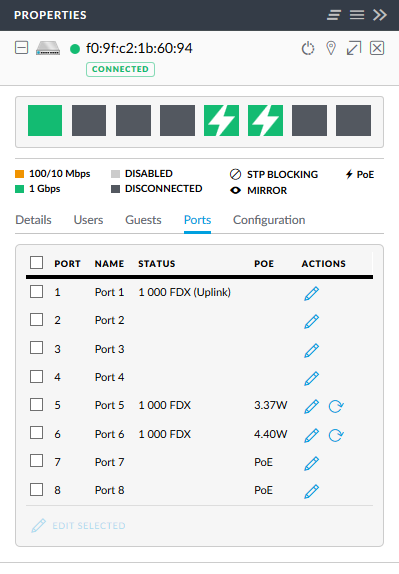Click the "1 000 FDX (Uplink)" status text
This screenshot has height=574, width=399.
(x=185, y=292)
